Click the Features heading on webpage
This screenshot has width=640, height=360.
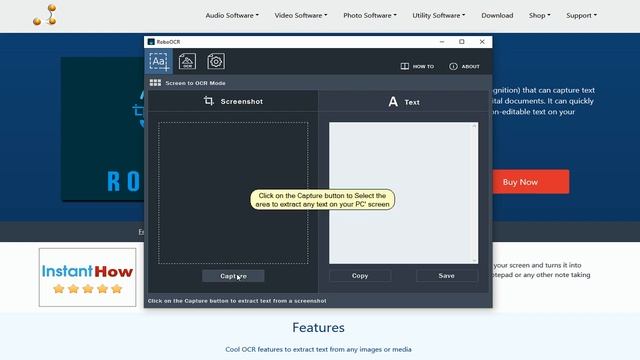coord(318,327)
